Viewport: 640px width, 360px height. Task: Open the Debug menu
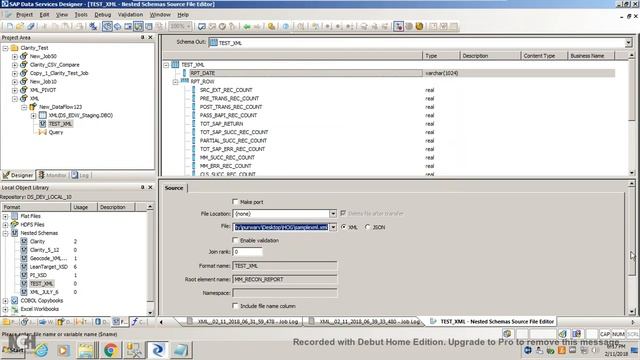pos(102,15)
